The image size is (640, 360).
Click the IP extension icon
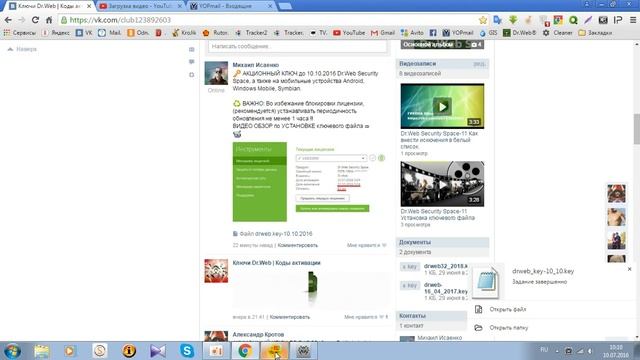tap(618, 20)
